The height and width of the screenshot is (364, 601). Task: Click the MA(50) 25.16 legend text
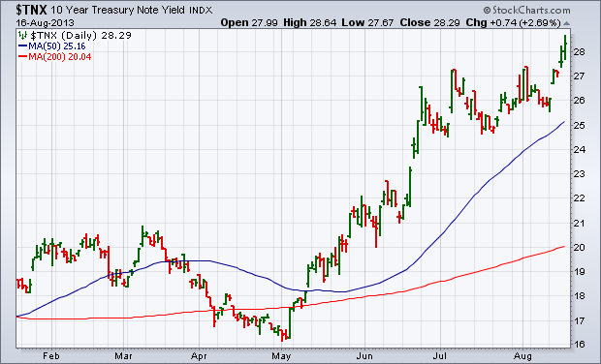click(57, 46)
